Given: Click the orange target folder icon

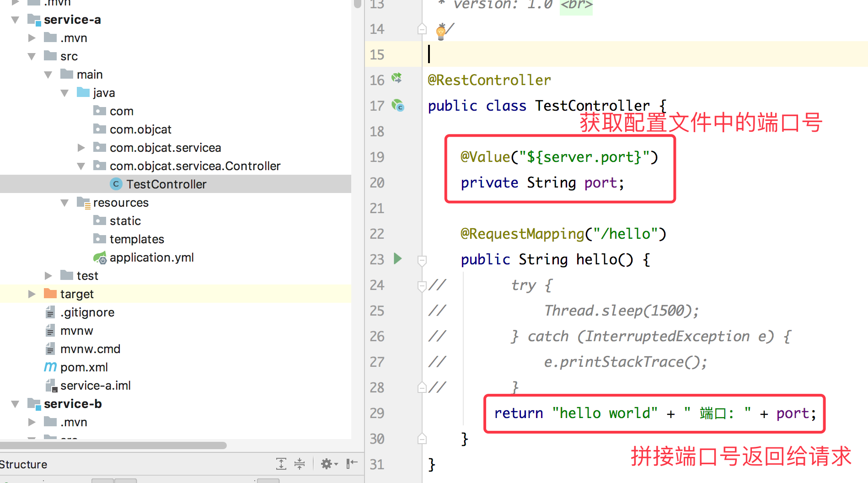Looking at the screenshot, I should (x=50, y=294).
